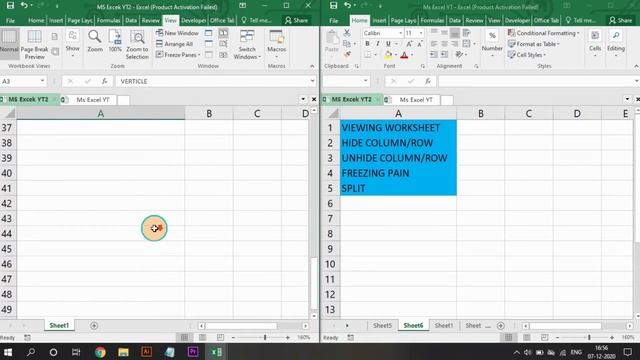Open Conditional Formatting menu
The image size is (640, 360).
[544, 33]
